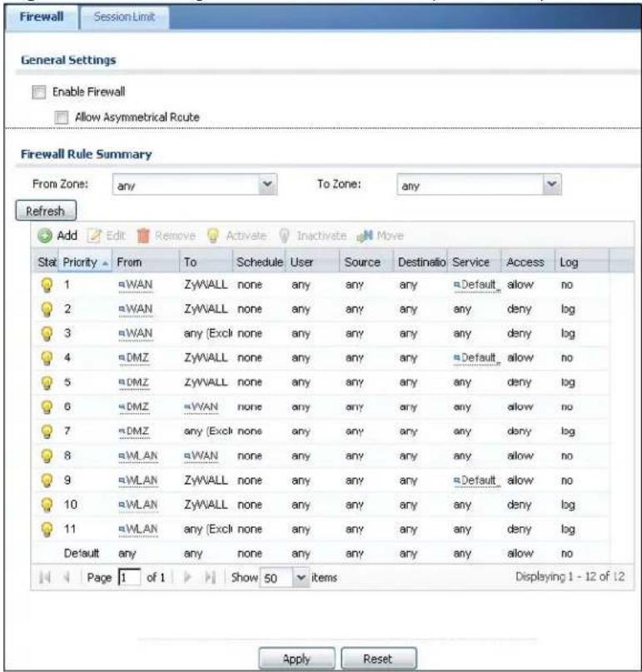
Task: Open WAN destination link in rule 6
Action: point(201,406)
